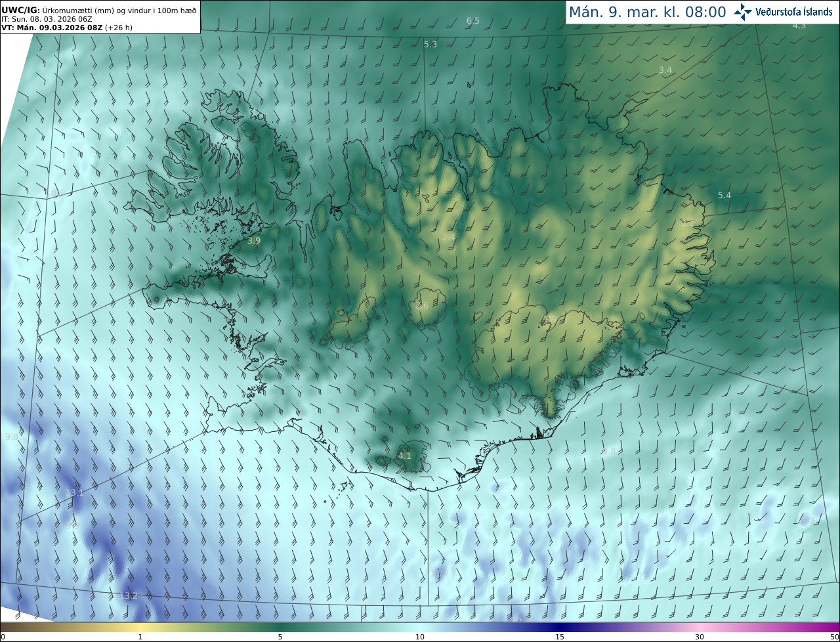Pick the dark navy colorbar segment near 15
Image resolution: width=840 pixels, height=642 pixels.
[560, 627]
